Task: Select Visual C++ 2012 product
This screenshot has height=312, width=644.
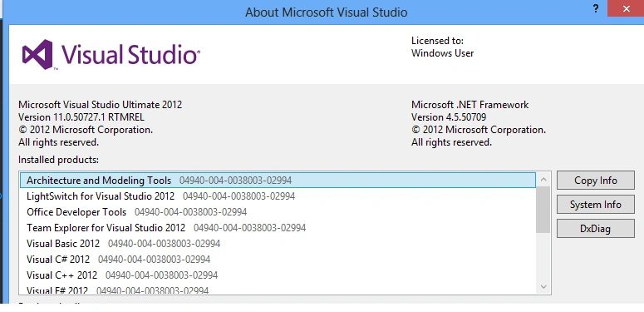Action: [278, 275]
